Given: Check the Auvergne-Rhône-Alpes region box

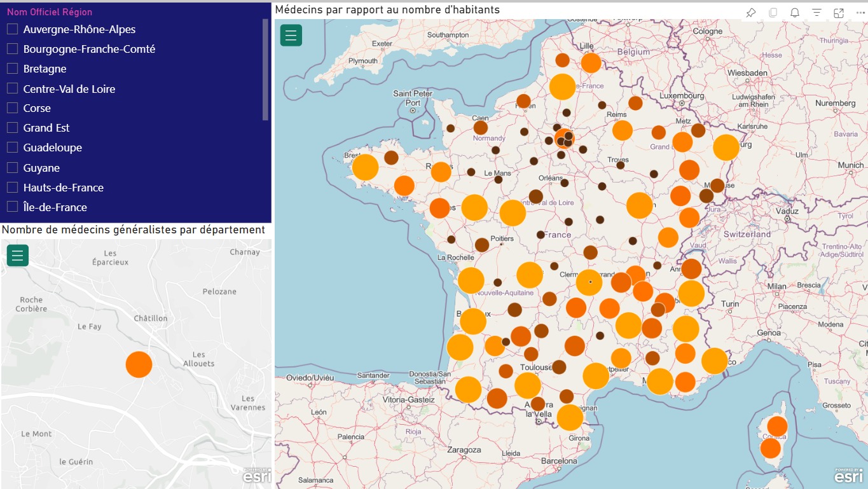Looking at the screenshot, I should pos(12,29).
